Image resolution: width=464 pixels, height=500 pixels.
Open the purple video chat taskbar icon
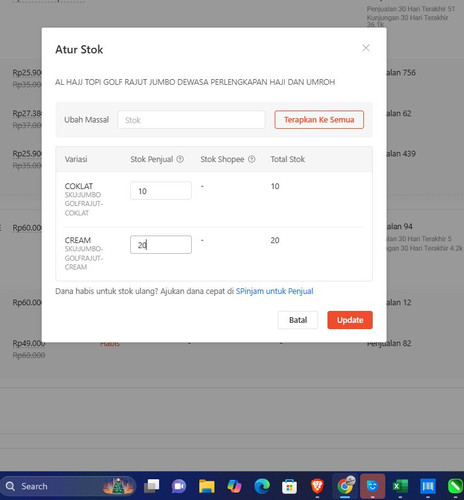coord(179,486)
